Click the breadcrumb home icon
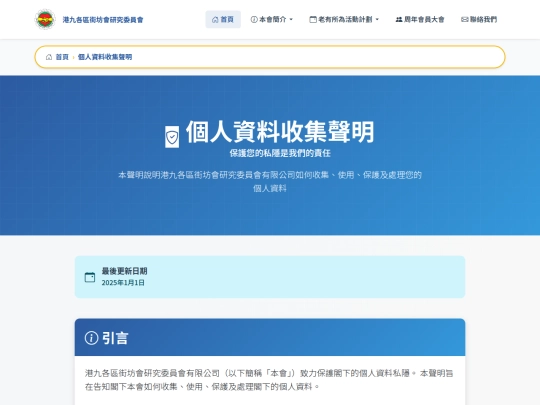Screen dimensions: 540x405 pos(49,57)
